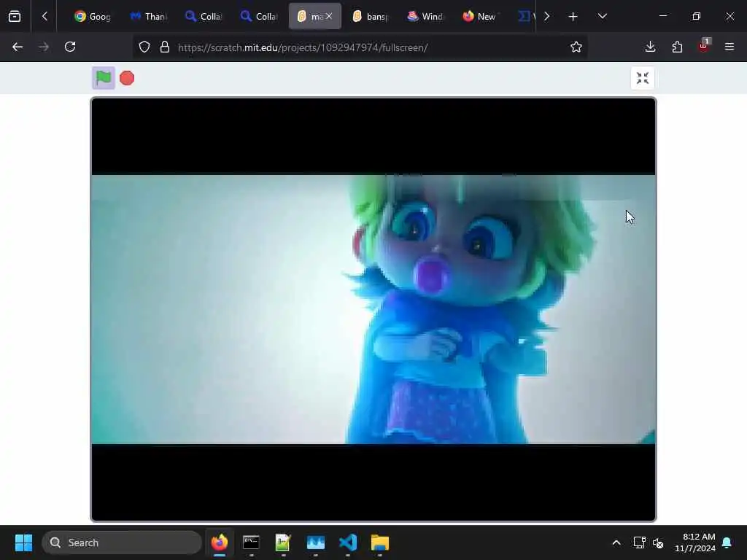
Task: Open the list all tabs dropdown
Action: click(x=602, y=17)
